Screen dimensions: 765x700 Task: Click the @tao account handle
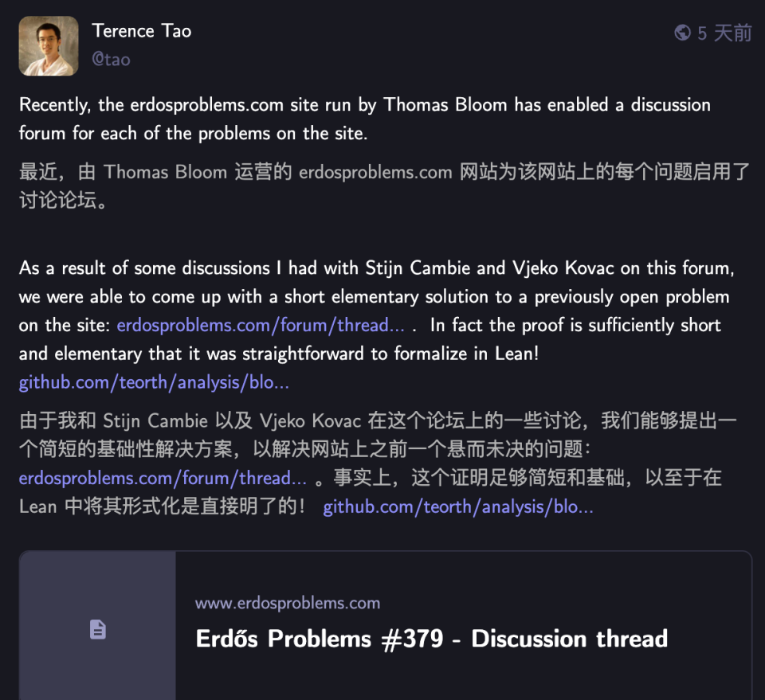111,60
